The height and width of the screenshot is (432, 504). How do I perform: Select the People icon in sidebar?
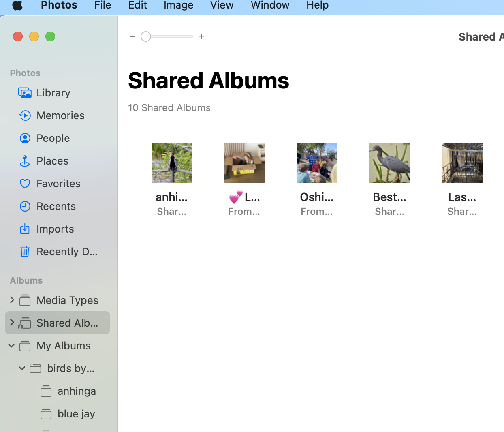point(25,138)
